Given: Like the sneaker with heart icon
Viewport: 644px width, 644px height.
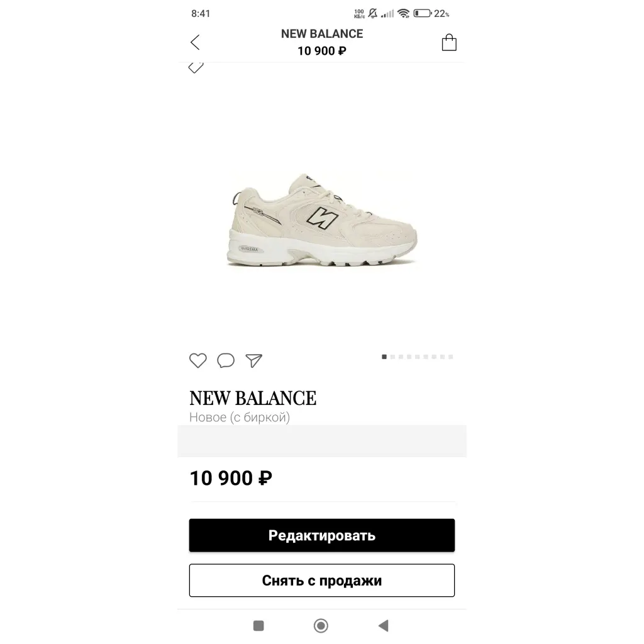Looking at the screenshot, I should (x=198, y=360).
